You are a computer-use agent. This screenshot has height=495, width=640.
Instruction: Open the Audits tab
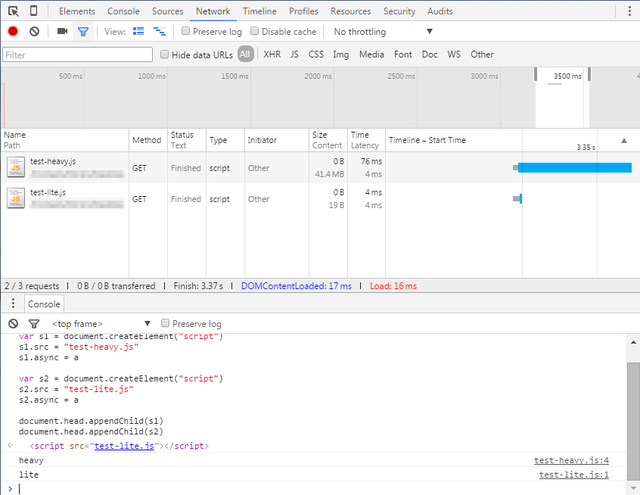pos(440,11)
